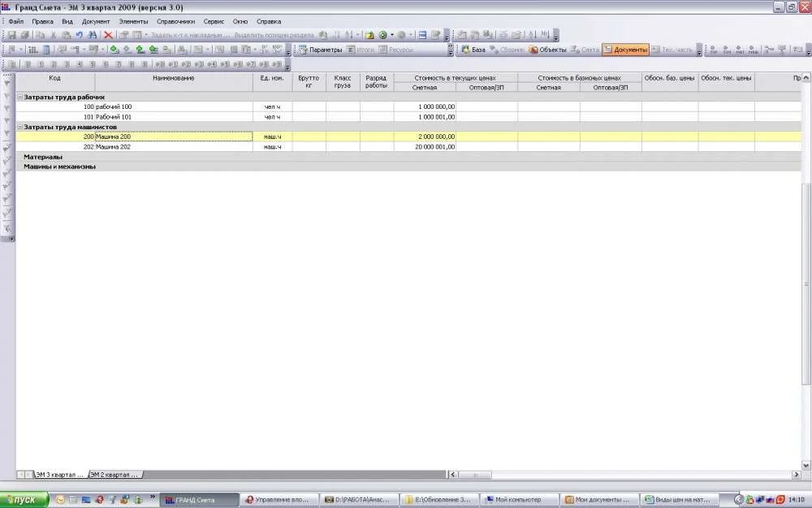Open the Сервис menu

click(214, 21)
